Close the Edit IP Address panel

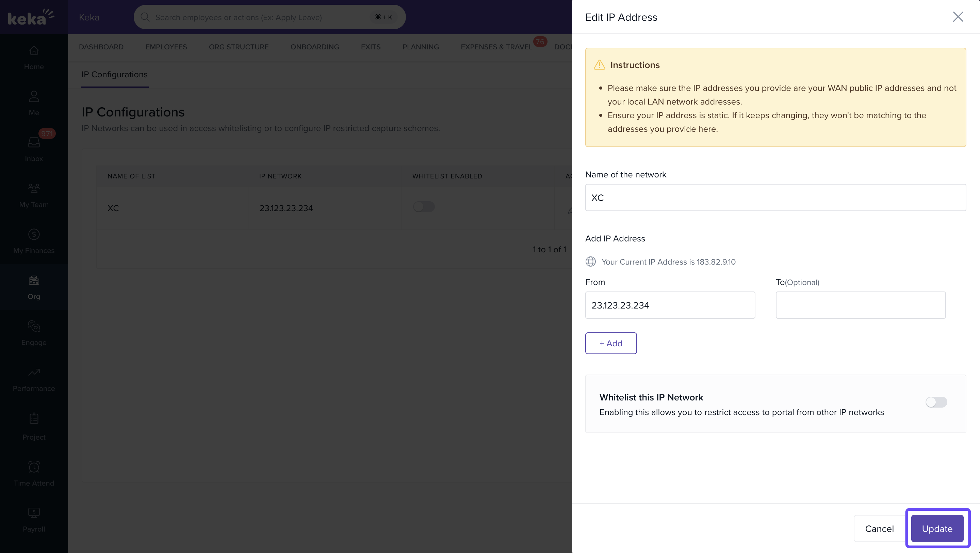tap(958, 17)
